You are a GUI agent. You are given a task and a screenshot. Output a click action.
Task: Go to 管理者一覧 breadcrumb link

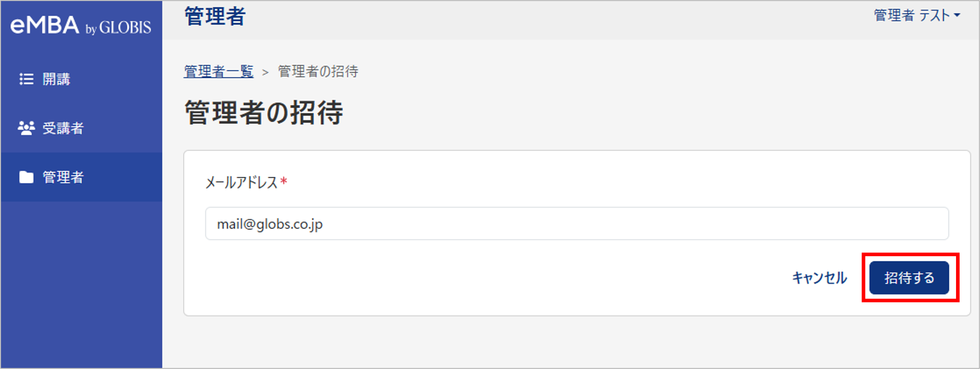[x=219, y=72]
